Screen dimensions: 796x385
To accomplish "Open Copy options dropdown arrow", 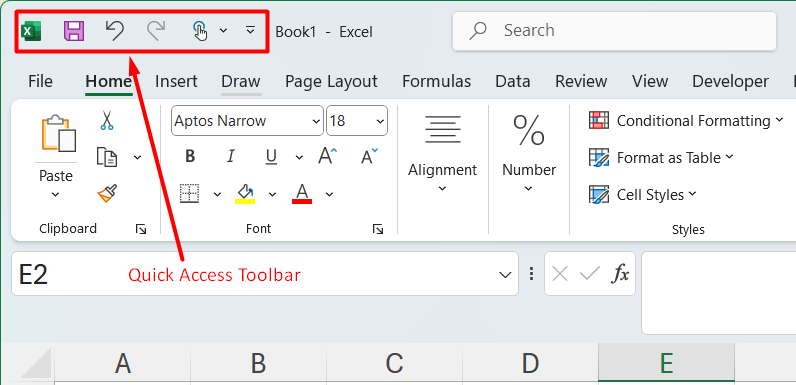I will point(138,157).
